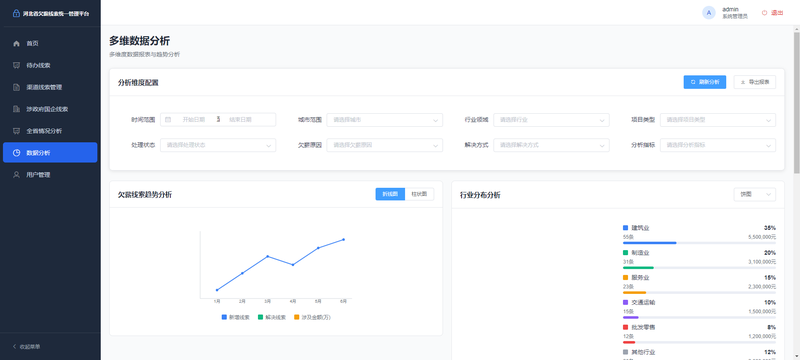Open 用户管理 user icon in sidebar
800x360 pixels.
(x=16, y=174)
